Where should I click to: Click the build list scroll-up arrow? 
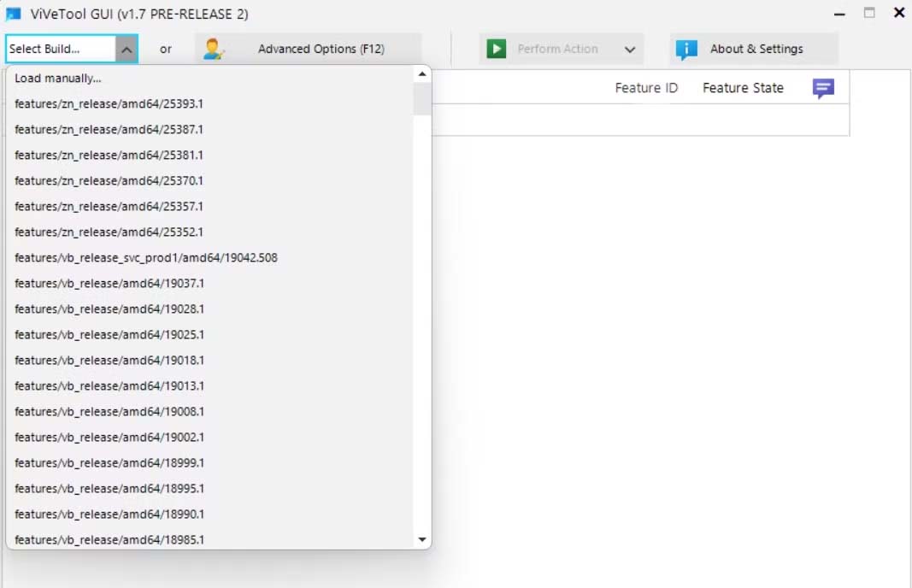click(x=422, y=73)
